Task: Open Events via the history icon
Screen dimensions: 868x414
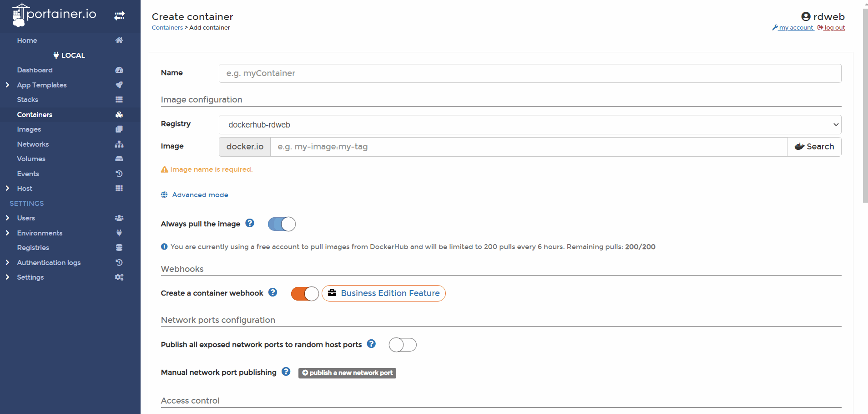Action: (119, 174)
